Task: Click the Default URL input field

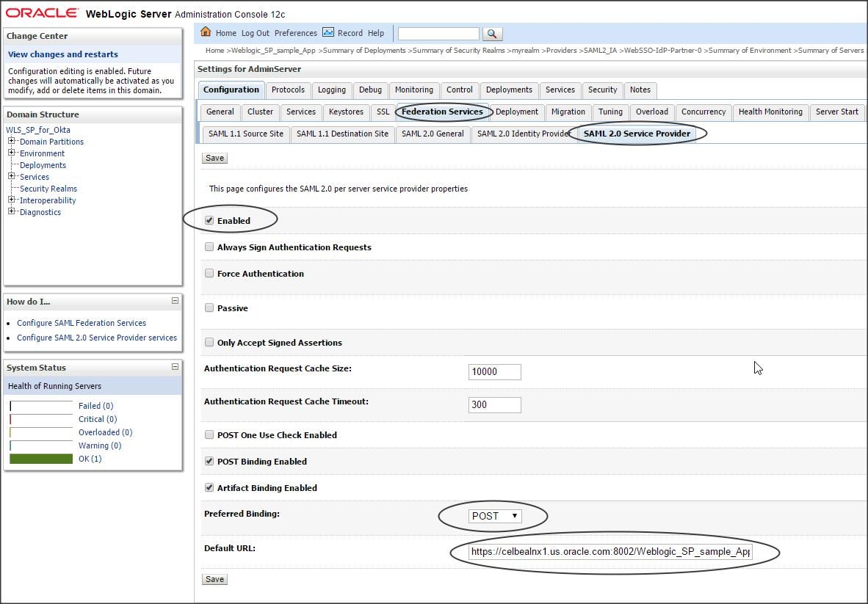Action: pyautogui.click(x=610, y=552)
